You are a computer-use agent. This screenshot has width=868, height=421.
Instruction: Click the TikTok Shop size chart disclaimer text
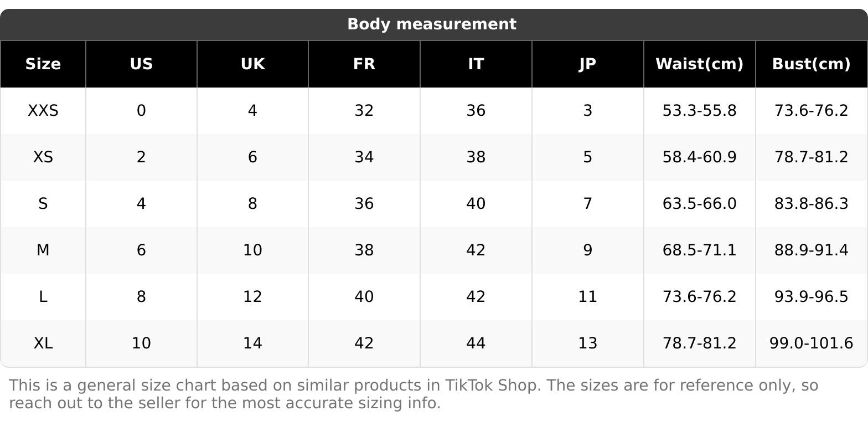(x=414, y=394)
